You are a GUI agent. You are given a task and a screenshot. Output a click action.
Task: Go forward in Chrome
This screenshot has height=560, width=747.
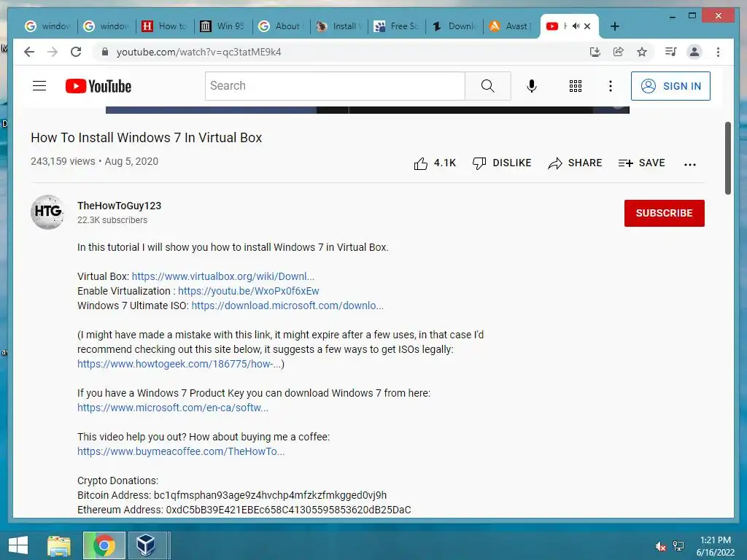[53, 52]
